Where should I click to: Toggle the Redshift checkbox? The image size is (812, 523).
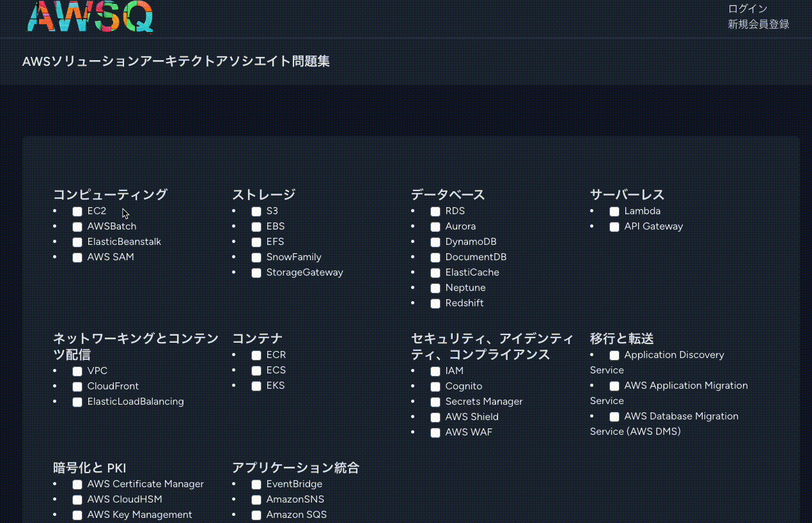click(x=435, y=304)
